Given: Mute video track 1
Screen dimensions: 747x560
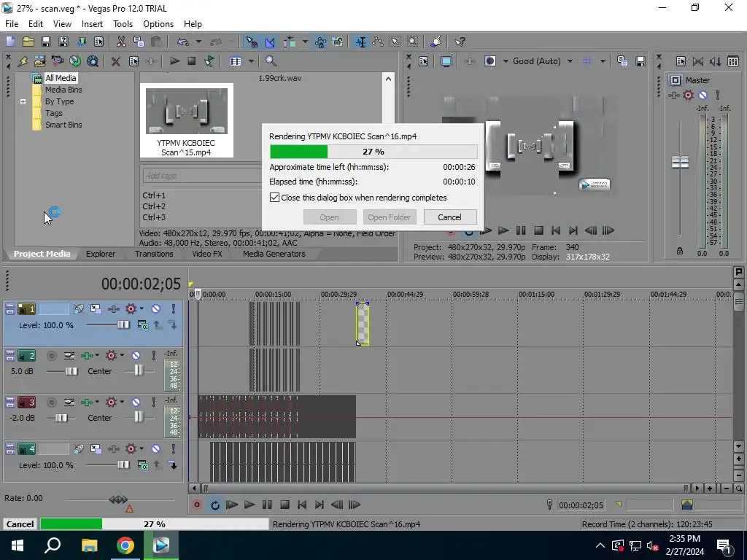Looking at the screenshot, I should click(156, 308).
